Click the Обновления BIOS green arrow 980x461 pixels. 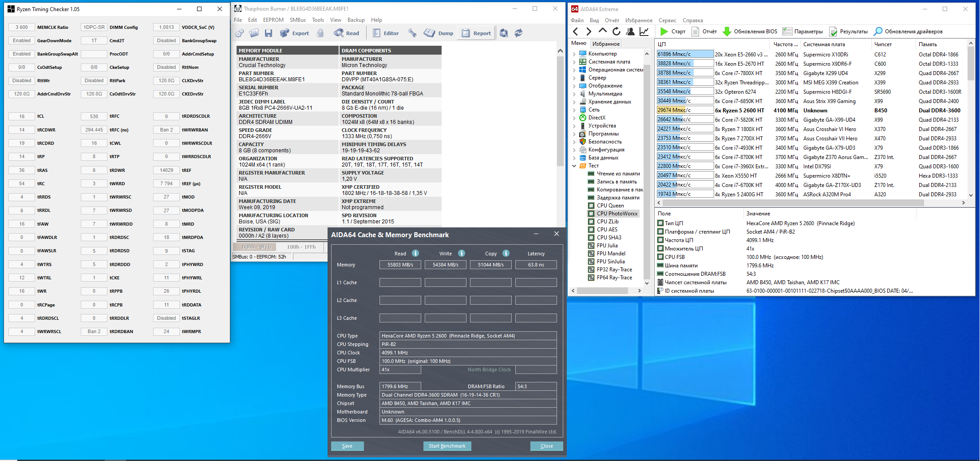pos(727,31)
